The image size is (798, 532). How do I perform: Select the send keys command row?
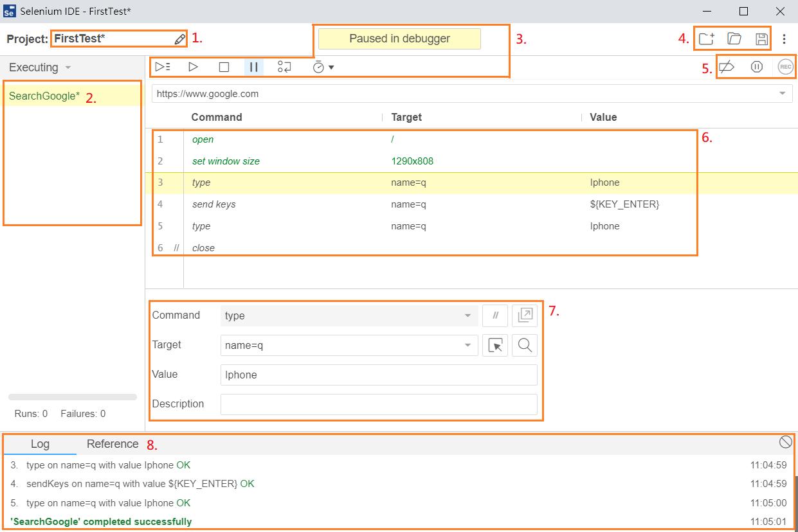click(x=471, y=204)
